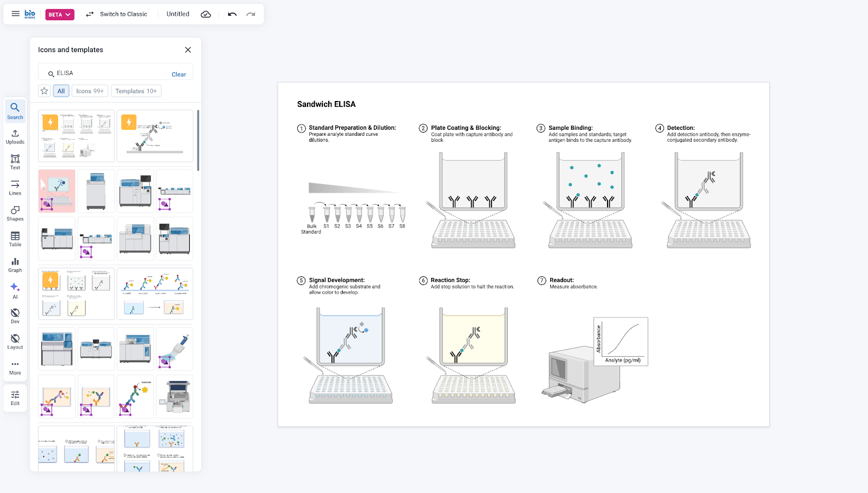Open the AI assistant tool

pos(15,290)
